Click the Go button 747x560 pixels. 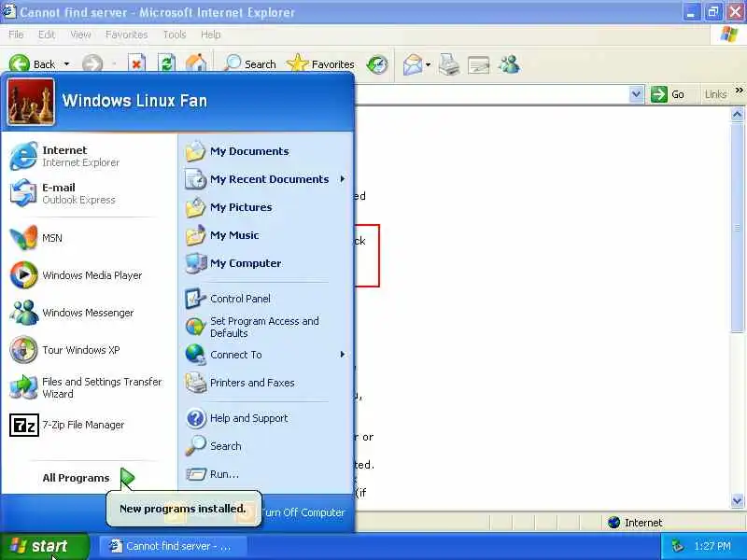pyautogui.click(x=668, y=94)
